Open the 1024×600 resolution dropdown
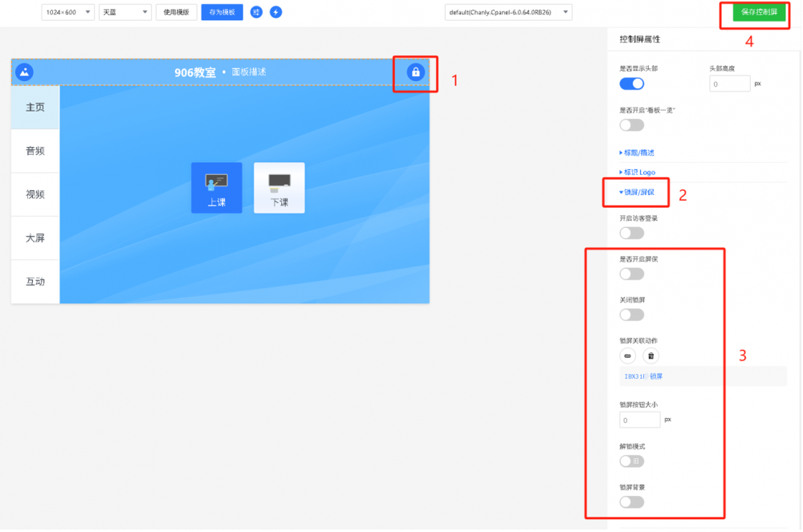The width and height of the screenshot is (803, 532). point(67,12)
